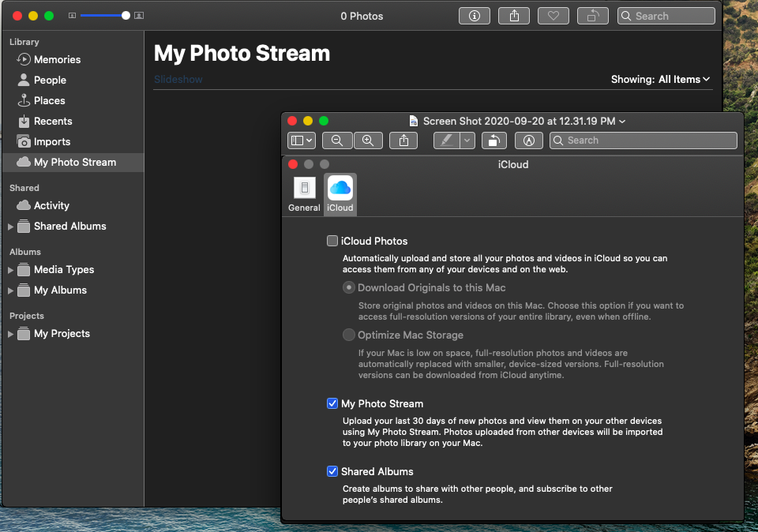Screen dimensions: 758x532
Task: Click the Info button in Photos toolbar
Action: pos(475,16)
